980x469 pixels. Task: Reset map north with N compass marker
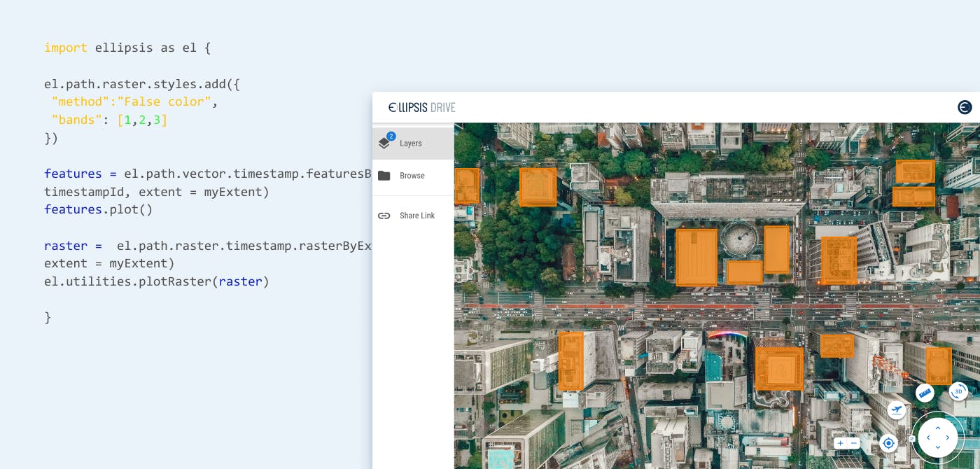[912, 439]
